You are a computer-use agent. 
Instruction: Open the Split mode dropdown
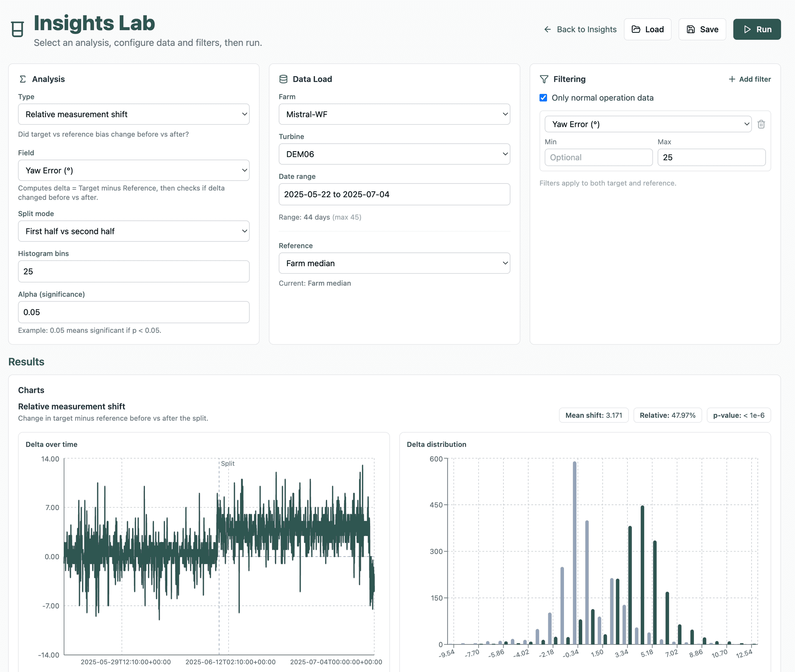[133, 231]
